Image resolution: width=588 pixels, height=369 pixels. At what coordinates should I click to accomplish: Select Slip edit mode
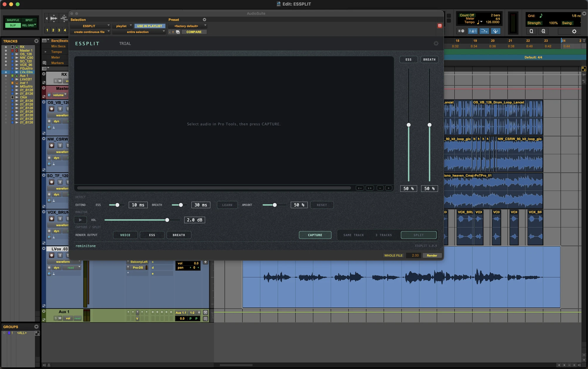(x=13, y=25)
